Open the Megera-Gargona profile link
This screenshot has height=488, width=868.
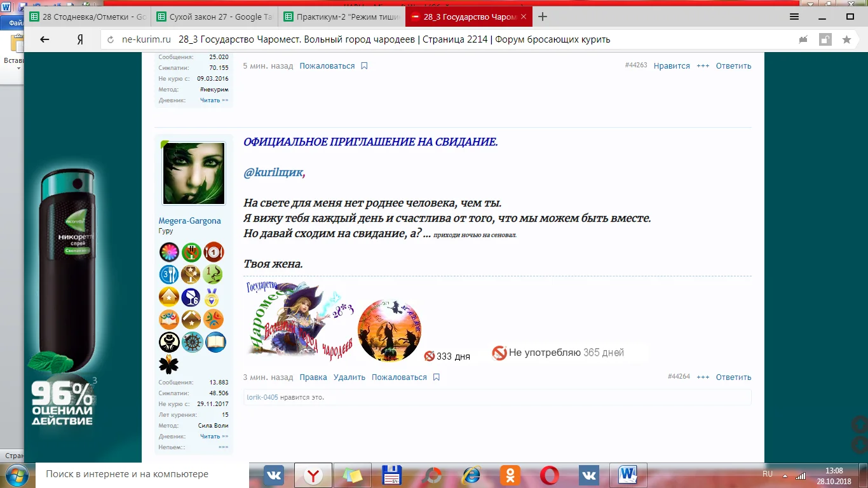tap(190, 221)
